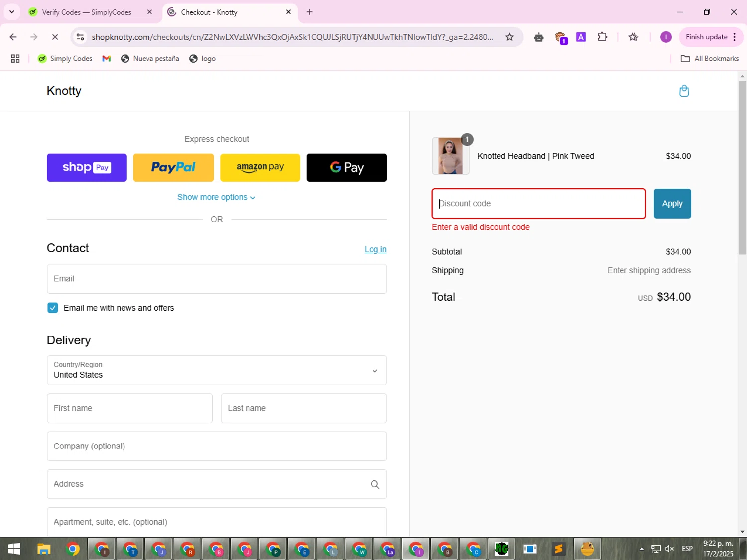
Task: Click the Discount code field
Action: coord(539,204)
